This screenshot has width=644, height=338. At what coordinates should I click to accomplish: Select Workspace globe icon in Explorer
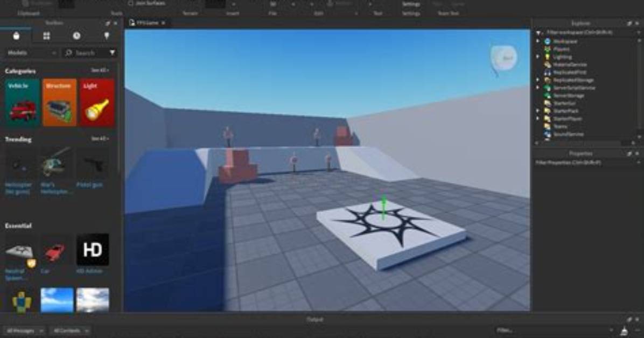(x=548, y=41)
